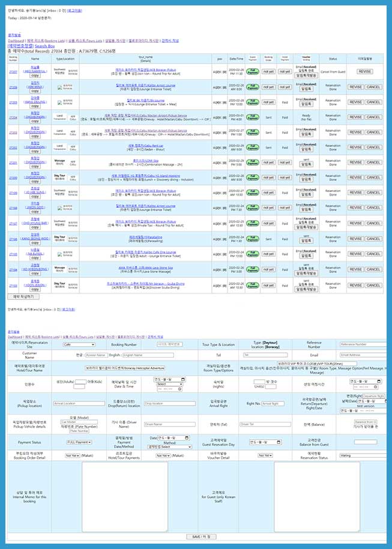This screenshot has height=549, width=392.
Task: Click Day Tour type image in booking 27200 row
Action: pos(59,177)
